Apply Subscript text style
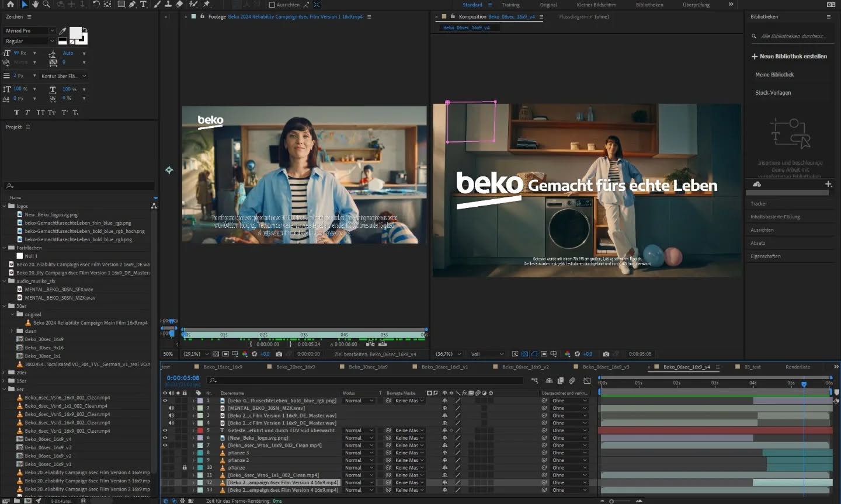The image size is (841, 504). [x=75, y=113]
